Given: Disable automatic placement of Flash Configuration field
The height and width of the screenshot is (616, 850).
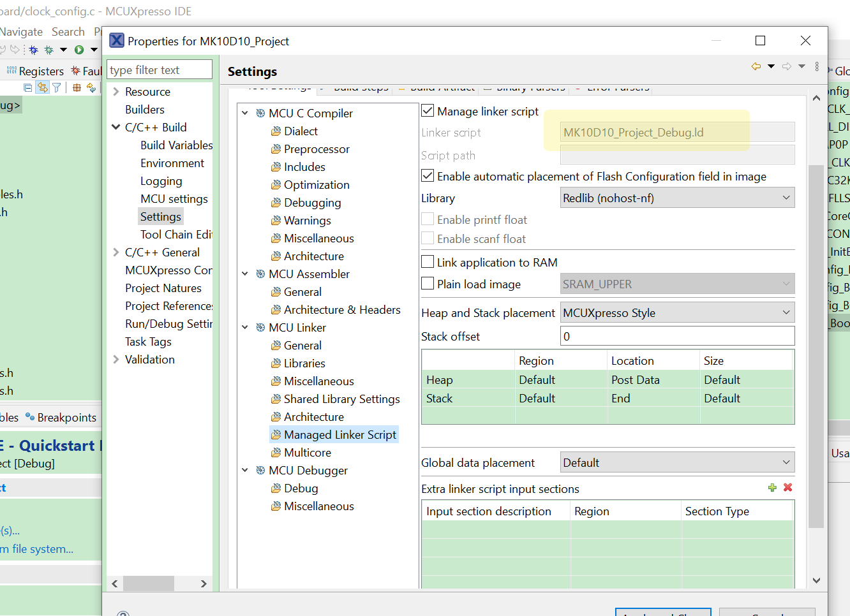Looking at the screenshot, I should (427, 177).
